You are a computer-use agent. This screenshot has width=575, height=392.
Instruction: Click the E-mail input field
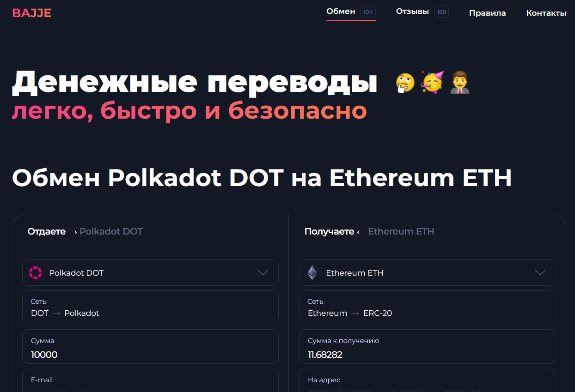[x=150, y=380]
